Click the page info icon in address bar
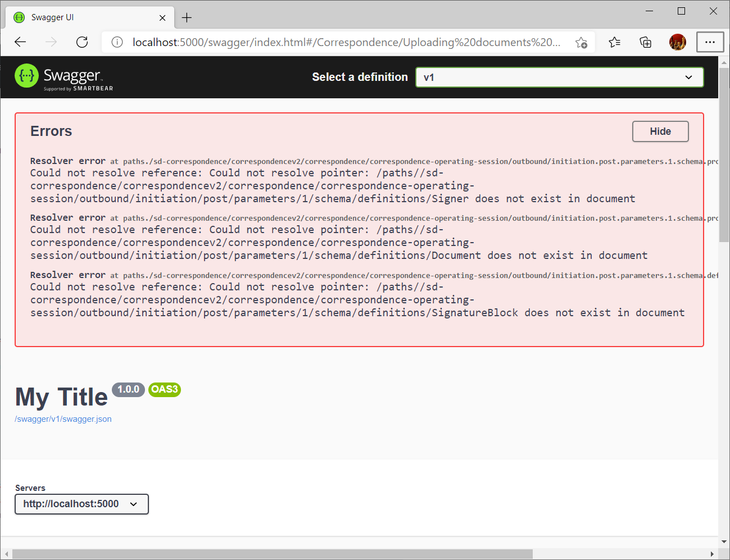 pyautogui.click(x=116, y=42)
